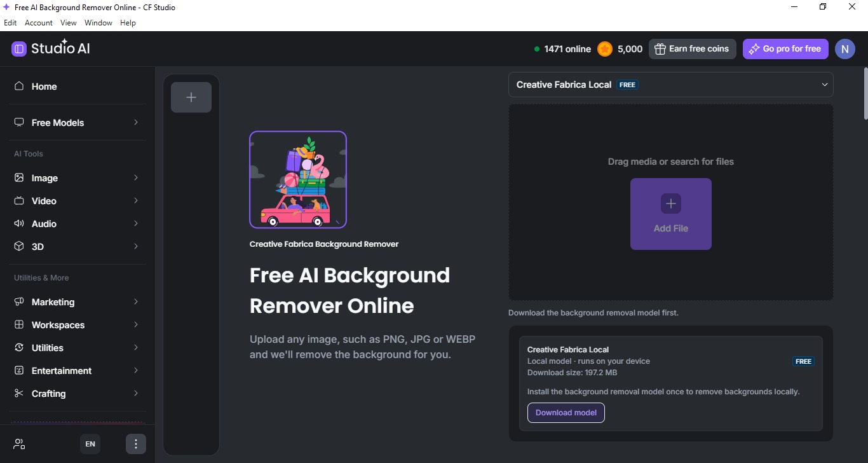Open the View menu
The height and width of the screenshot is (463, 868).
coord(68,23)
